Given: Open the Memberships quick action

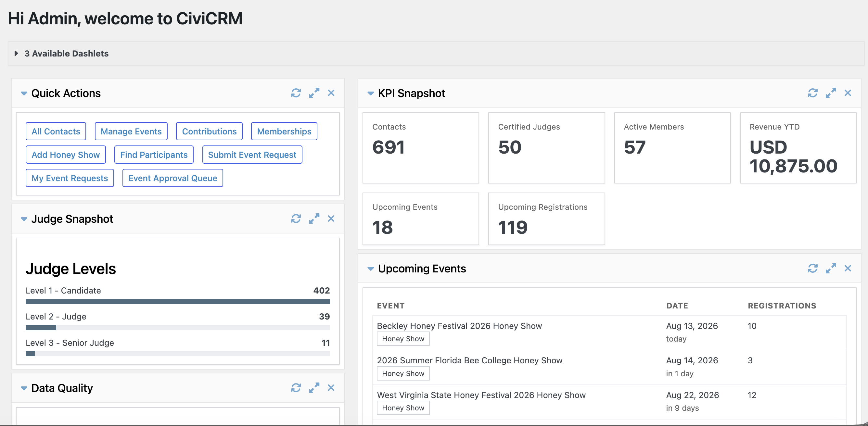Looking at the screenshot, I should coord(284,131).
